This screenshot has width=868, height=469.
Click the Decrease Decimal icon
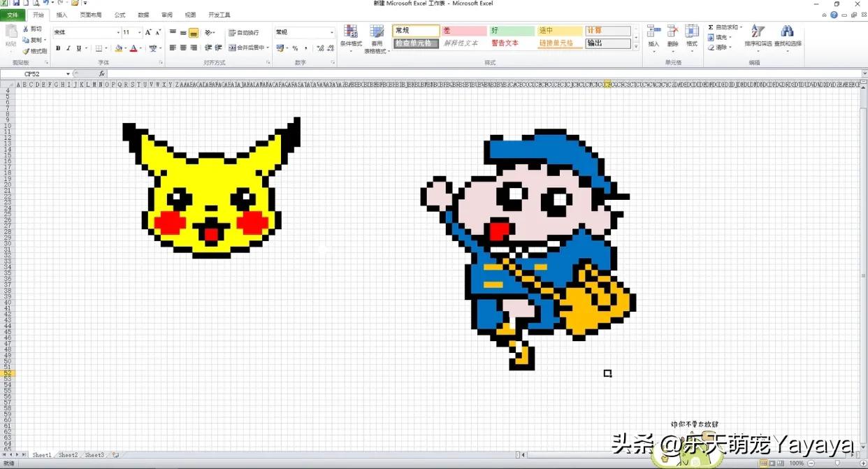coord(330,48)
